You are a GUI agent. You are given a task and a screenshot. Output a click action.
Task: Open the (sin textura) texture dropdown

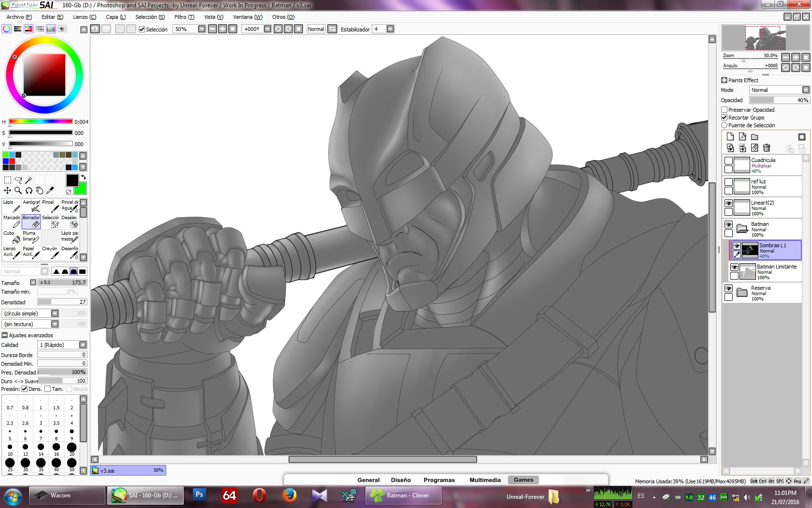pyautogui.click(x=30, y=324)
